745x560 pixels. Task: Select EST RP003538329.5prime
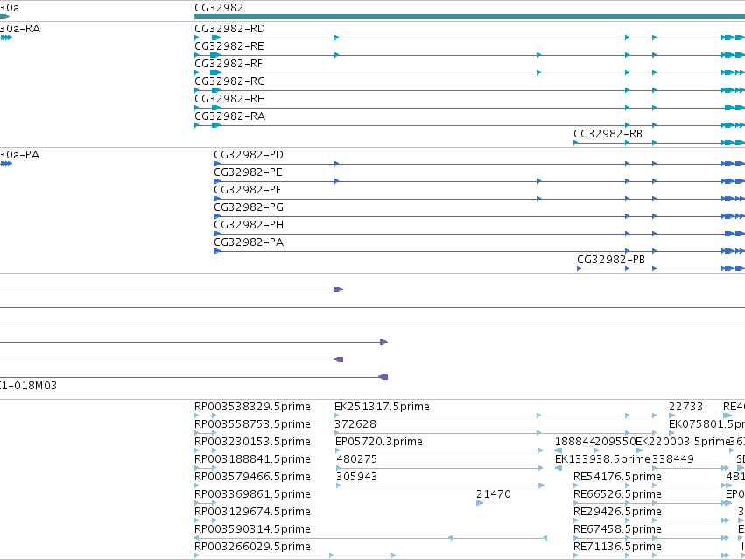252,407
